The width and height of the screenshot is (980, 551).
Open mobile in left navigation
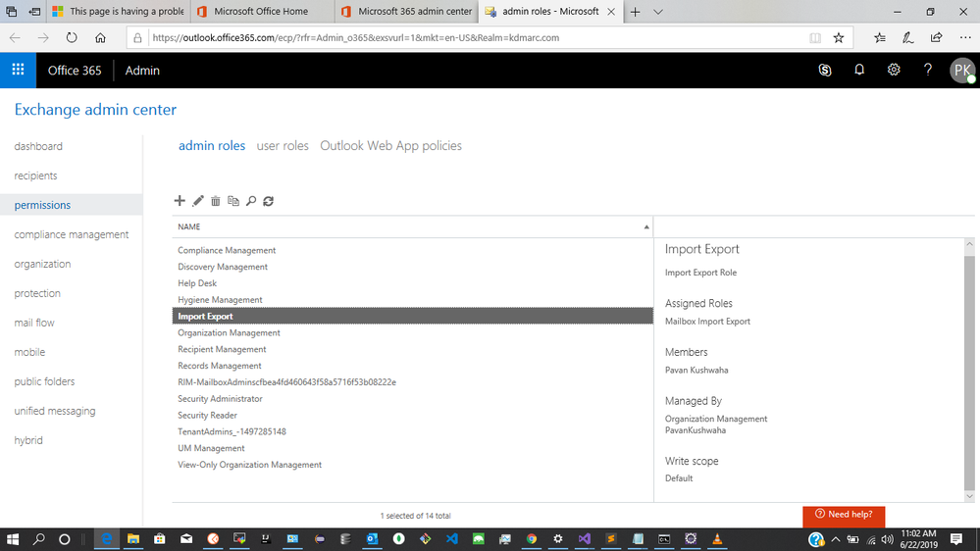29,352
